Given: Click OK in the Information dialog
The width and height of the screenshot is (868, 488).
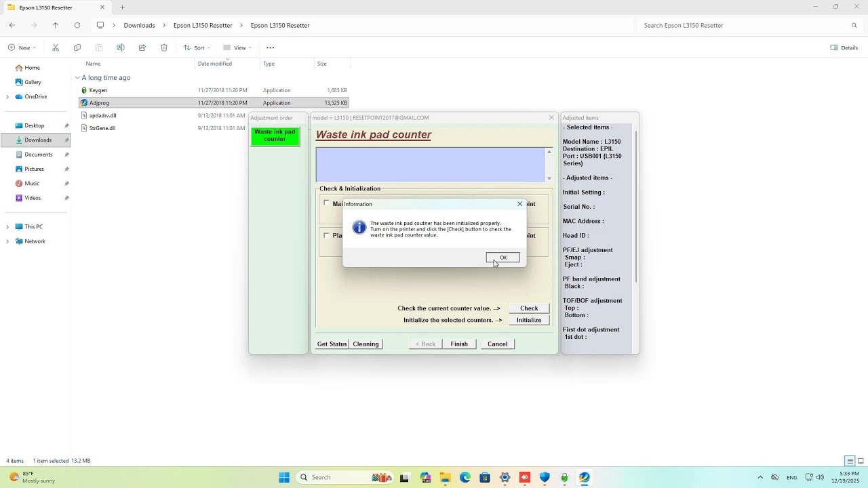Looking at the screenshot, I should pyautogui.click(x=503, y=258).
